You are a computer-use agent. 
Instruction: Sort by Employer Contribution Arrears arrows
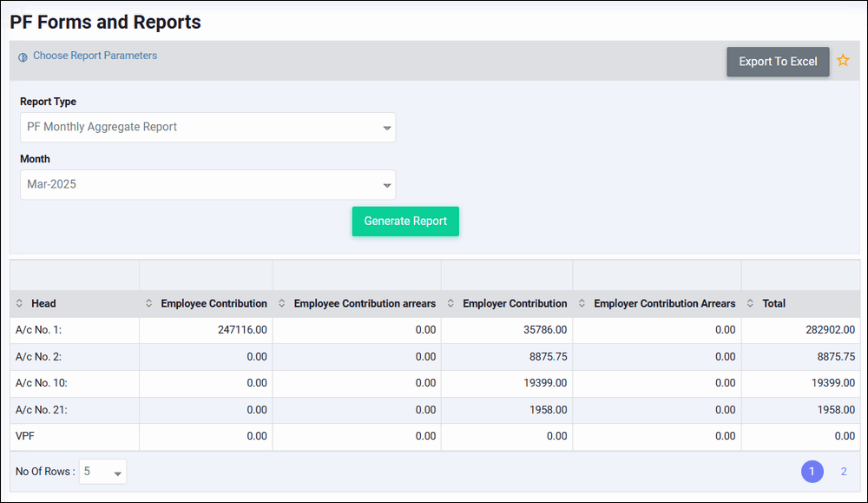582,303
